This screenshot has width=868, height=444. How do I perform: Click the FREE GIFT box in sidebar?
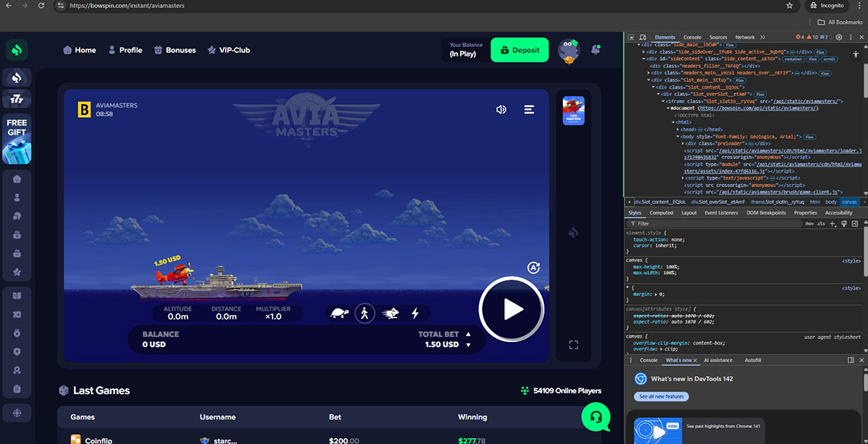17,139
